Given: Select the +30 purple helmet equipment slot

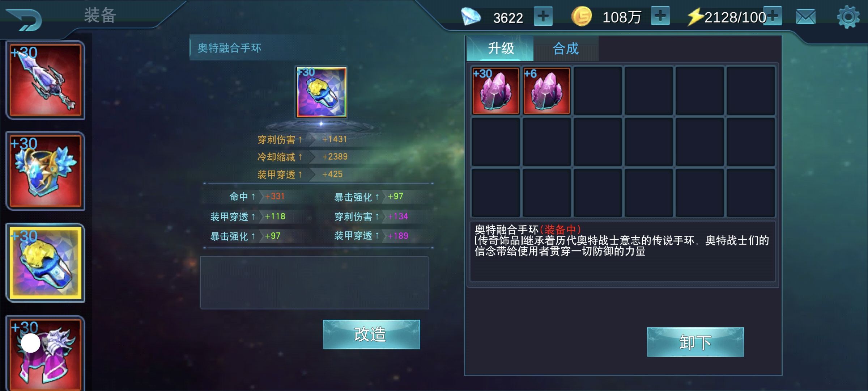Looking at the screenshot, I should 46,353.
